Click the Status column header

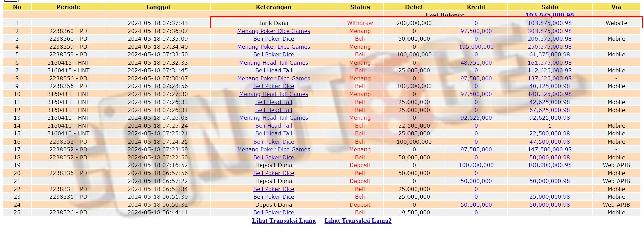pos(360,7)
